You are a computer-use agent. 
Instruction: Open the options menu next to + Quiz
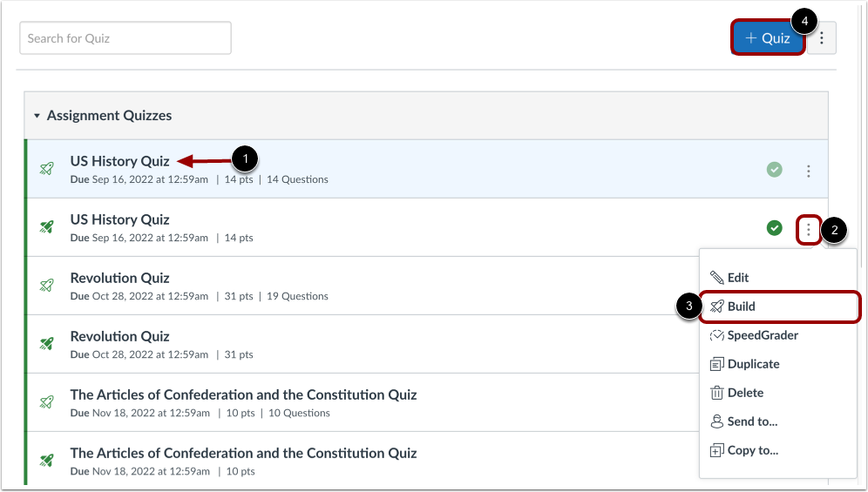tap(821, 38)
